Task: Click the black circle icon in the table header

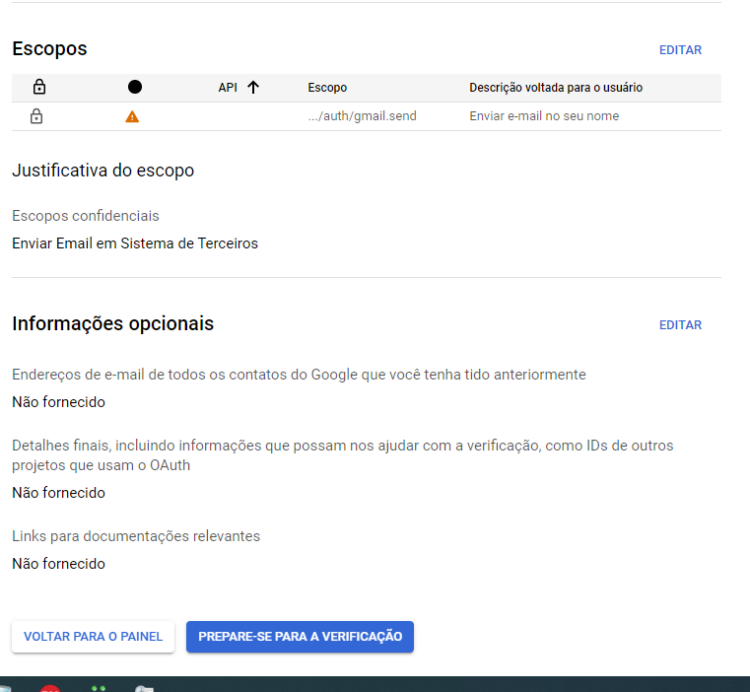Action: pyautogui.click(x=135, y=87)
